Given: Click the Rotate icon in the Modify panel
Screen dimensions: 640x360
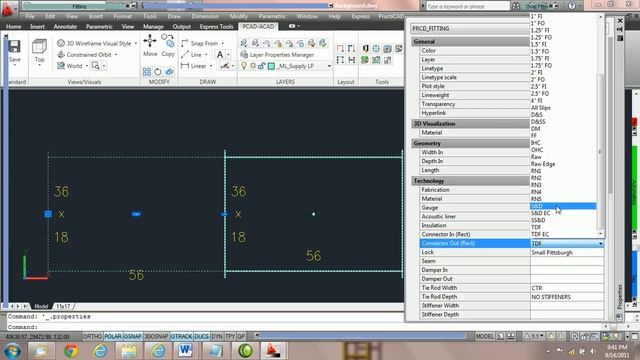Looking at the screenshot, I should pyautogui.click(x=158, y=72).
